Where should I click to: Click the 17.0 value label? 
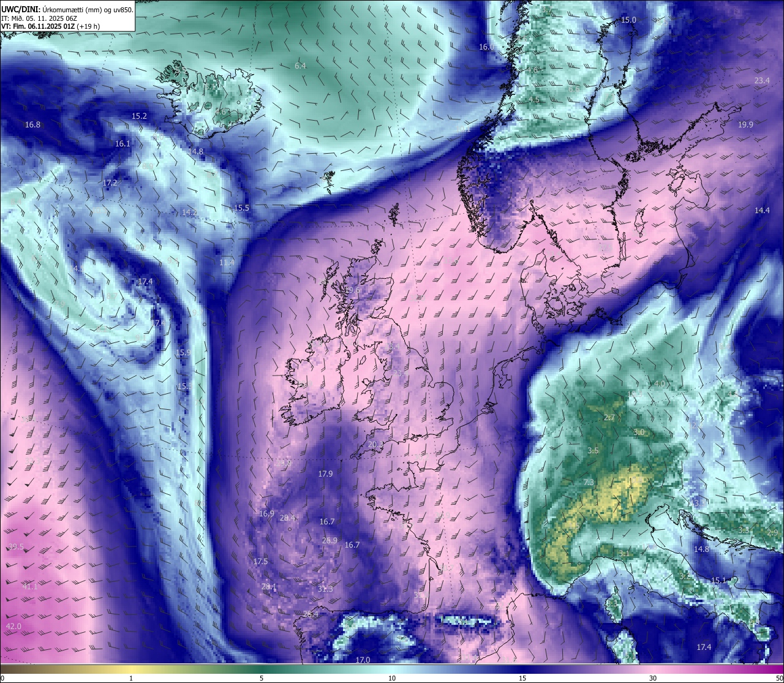[363, 660]
